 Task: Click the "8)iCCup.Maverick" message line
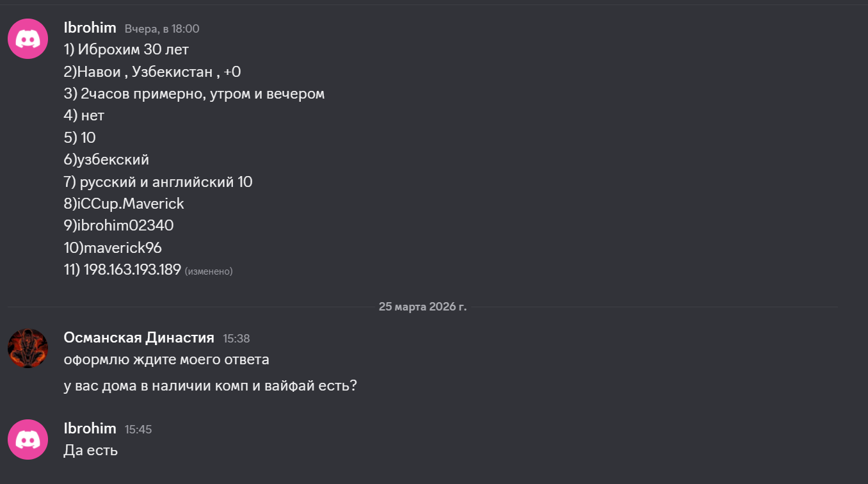124,204
